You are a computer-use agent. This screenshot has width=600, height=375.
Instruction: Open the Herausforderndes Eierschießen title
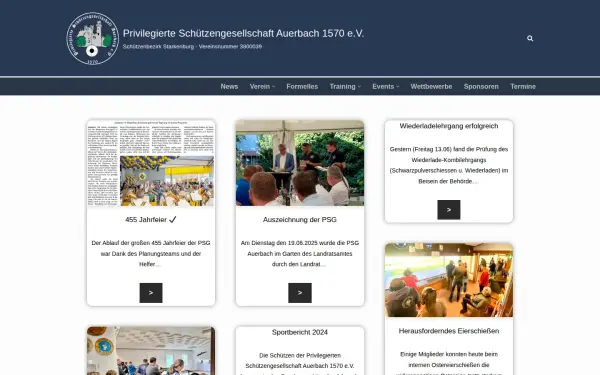click(449, 331)
